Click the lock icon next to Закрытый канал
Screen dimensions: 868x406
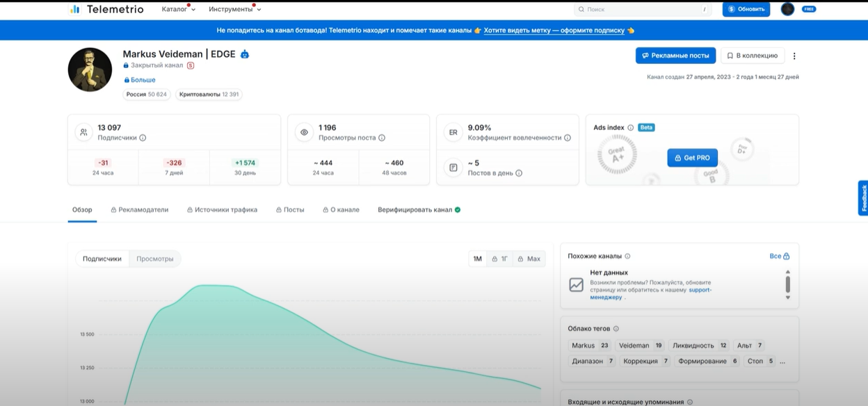(x=126, y=65)
